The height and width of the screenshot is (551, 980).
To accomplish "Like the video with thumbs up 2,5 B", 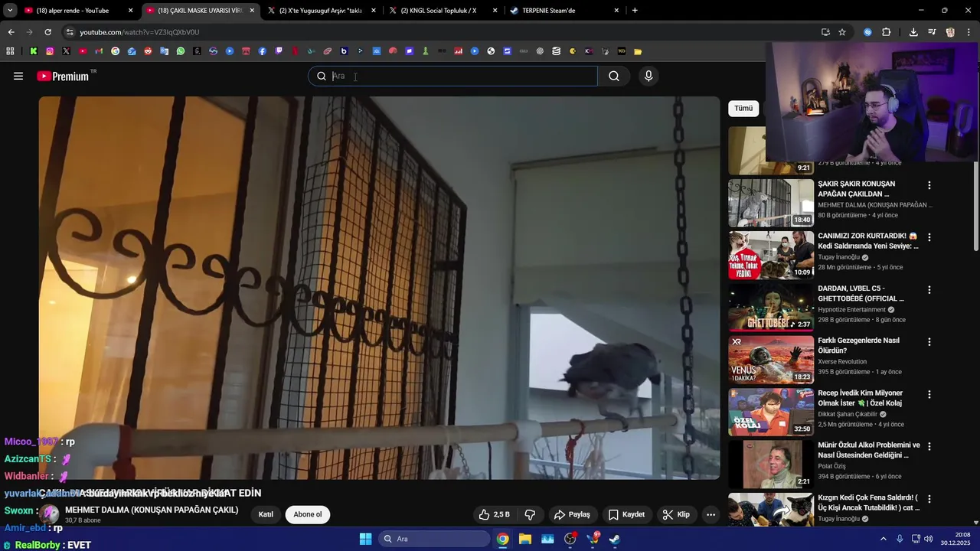I will click(x=494, y=514).
